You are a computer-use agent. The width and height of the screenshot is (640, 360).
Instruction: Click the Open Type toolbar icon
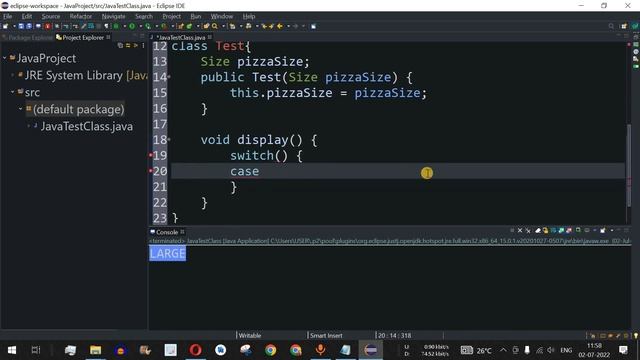[207, 26]
